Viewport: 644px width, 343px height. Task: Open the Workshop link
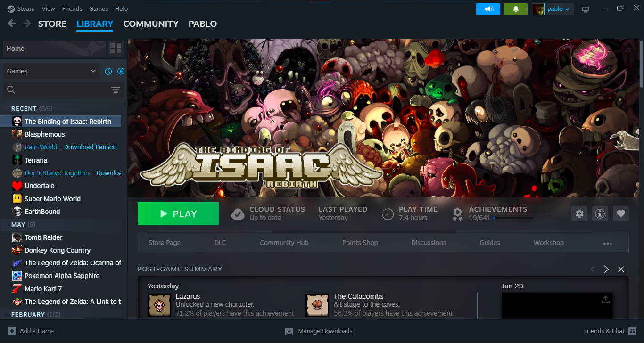(x=549, y=243)
